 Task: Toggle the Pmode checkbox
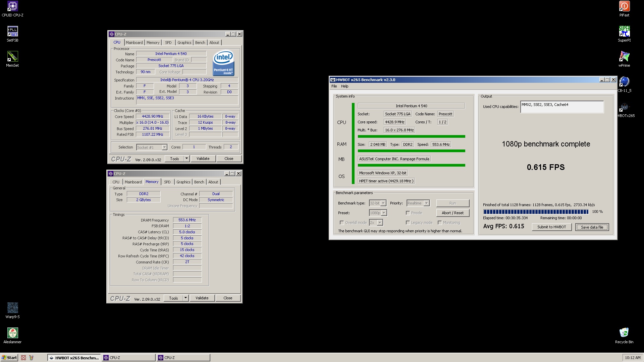click(408, 213)
